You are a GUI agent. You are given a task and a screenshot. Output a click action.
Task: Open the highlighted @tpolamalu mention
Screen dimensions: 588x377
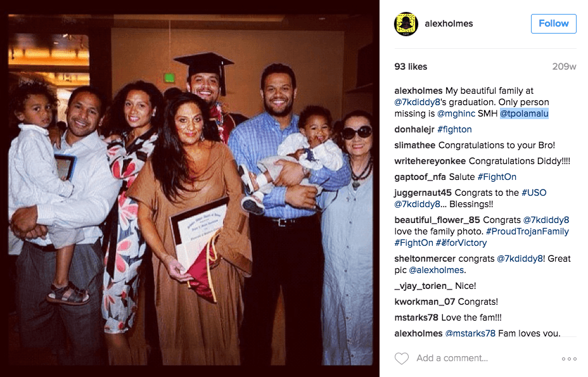(x=524, y=113)
